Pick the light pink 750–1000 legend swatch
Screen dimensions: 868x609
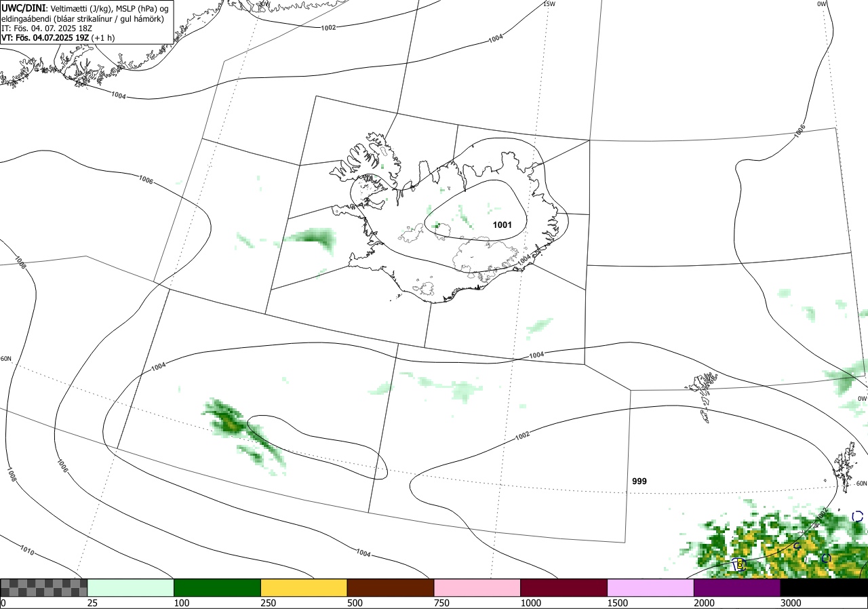[477, 587]
